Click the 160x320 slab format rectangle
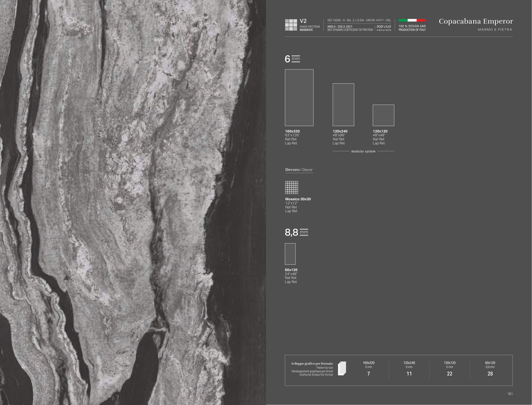Screen dimensions: 532x405 click(x=299, y=98)
